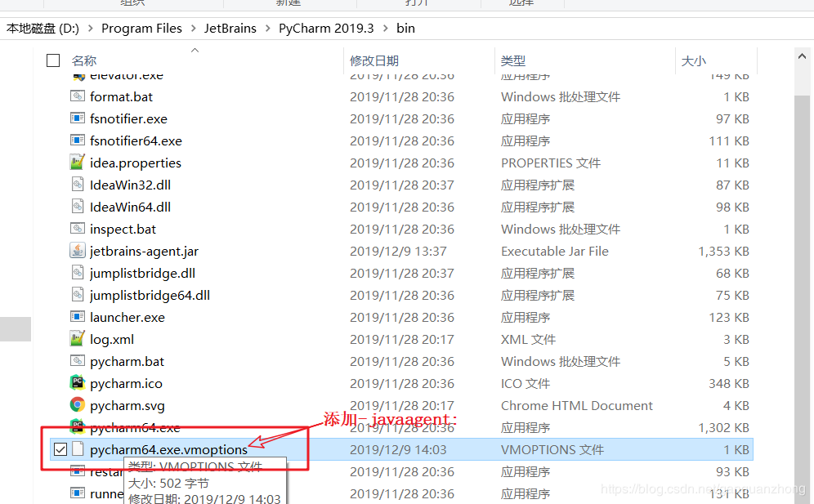The image size is (814, 504).
Task: Select pycharm.svg in the file list
Action: tap(127, 405)
